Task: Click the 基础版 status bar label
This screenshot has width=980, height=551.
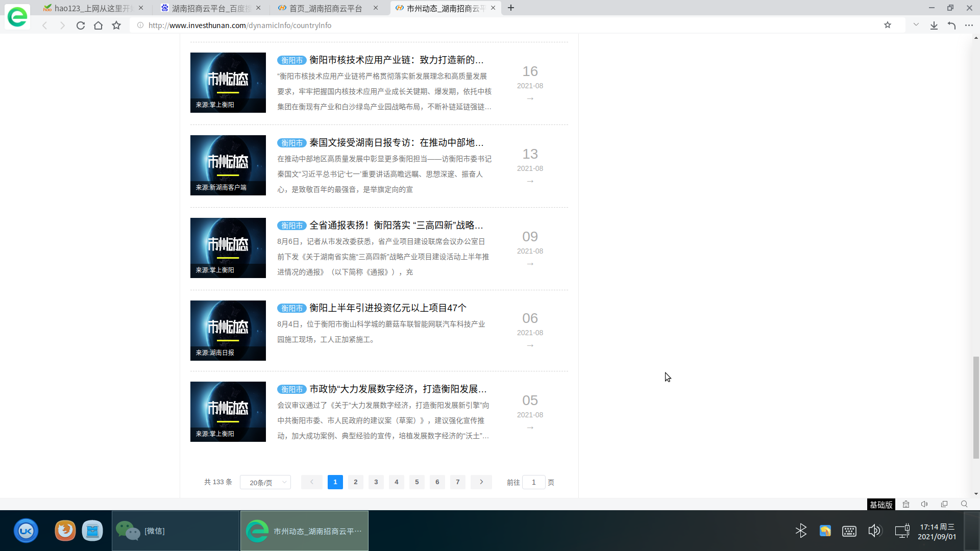Action: pyautogui.click(x=881, y=505)
